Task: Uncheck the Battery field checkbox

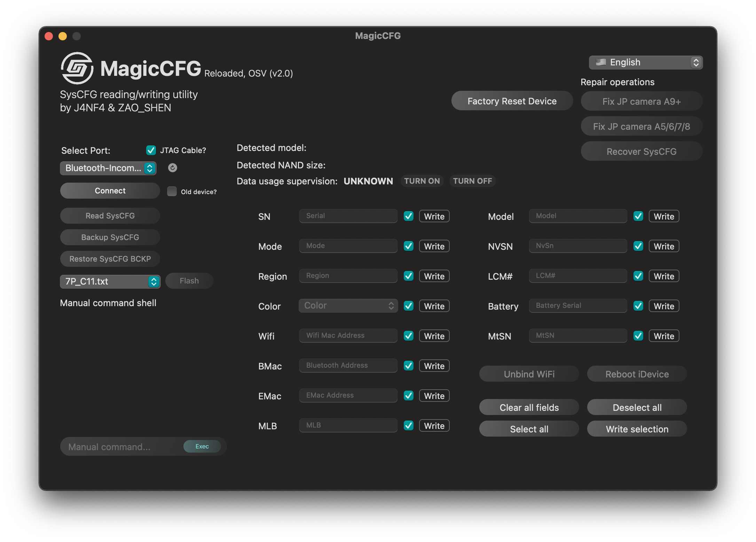Action: pyautogui.click(x=638, y=306)
